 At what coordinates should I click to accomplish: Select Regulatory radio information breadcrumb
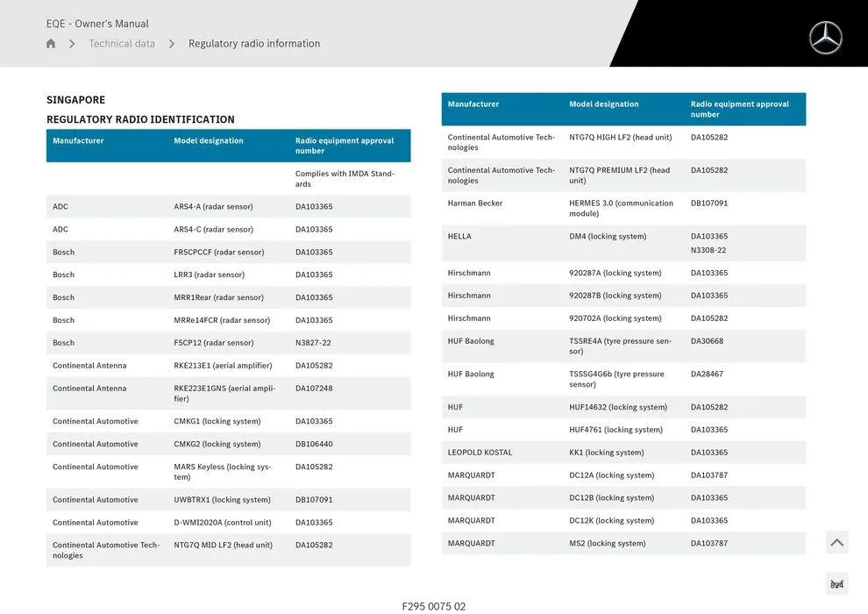pyautogui.click(x=254, y=44)
